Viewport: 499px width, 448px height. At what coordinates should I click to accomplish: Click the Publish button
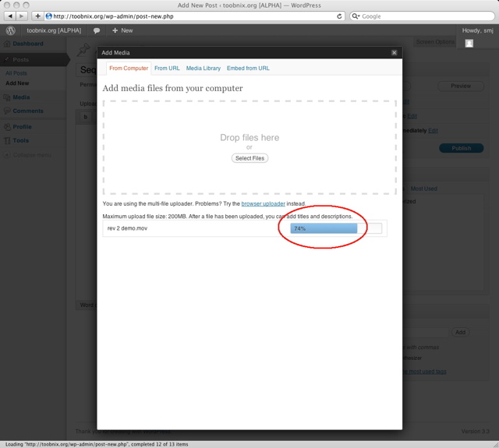(x=462, y=148)
